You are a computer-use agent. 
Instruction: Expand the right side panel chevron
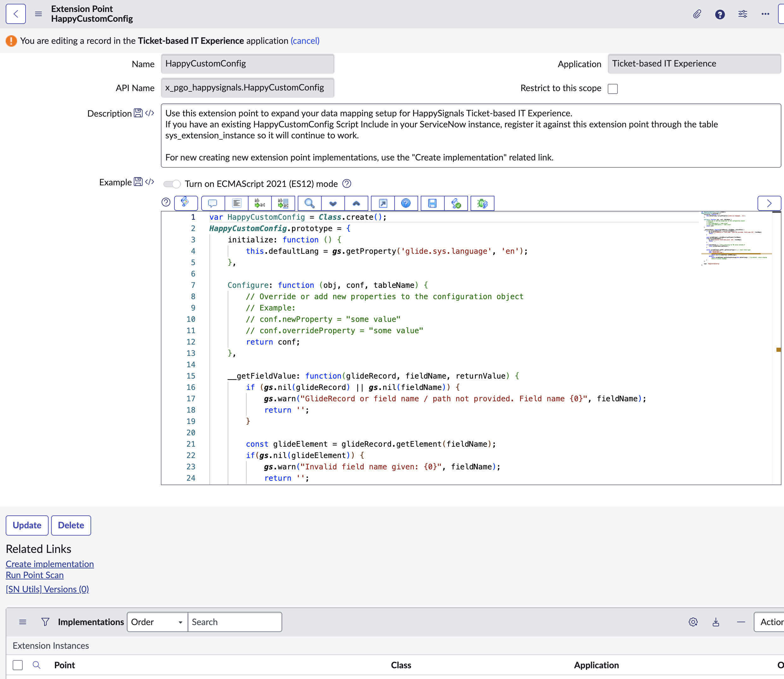[769, 203]
